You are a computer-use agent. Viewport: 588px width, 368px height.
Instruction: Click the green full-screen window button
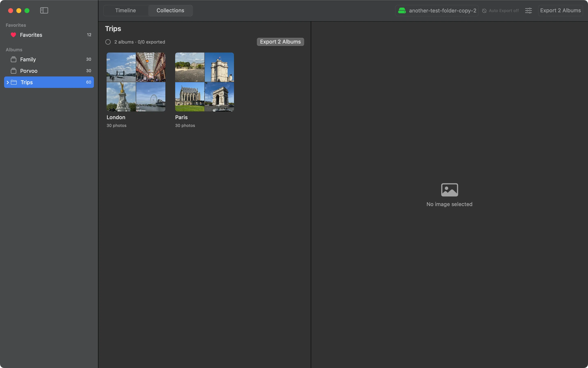coord(27,11)
